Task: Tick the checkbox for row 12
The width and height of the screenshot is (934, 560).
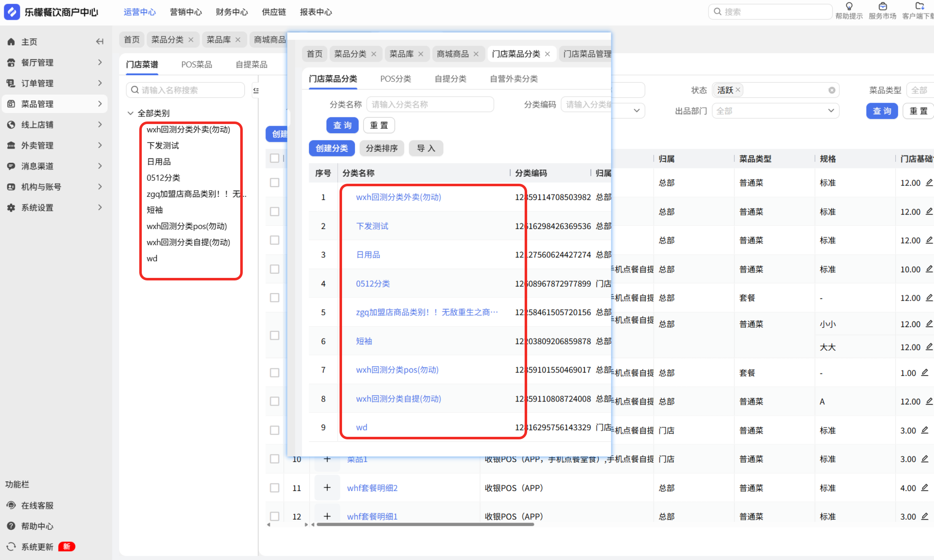Action: (x=275, y=516)
